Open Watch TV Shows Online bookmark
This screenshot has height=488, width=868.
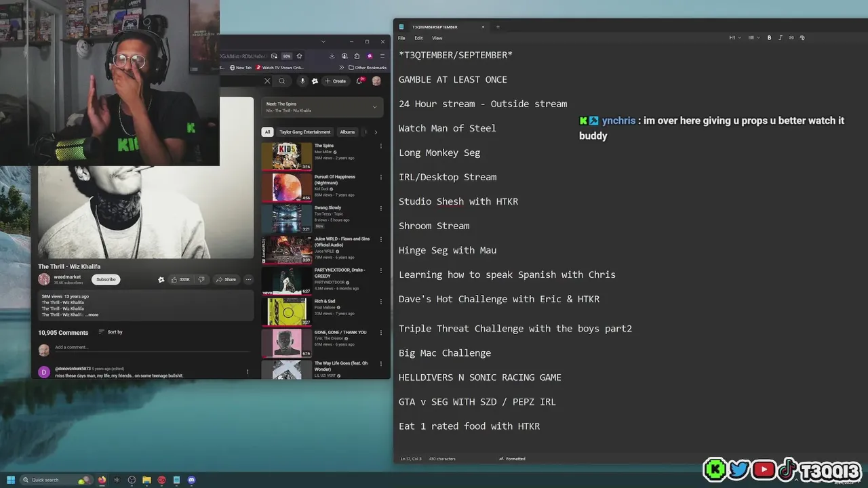pyautogui.click(x=279, y=68)
